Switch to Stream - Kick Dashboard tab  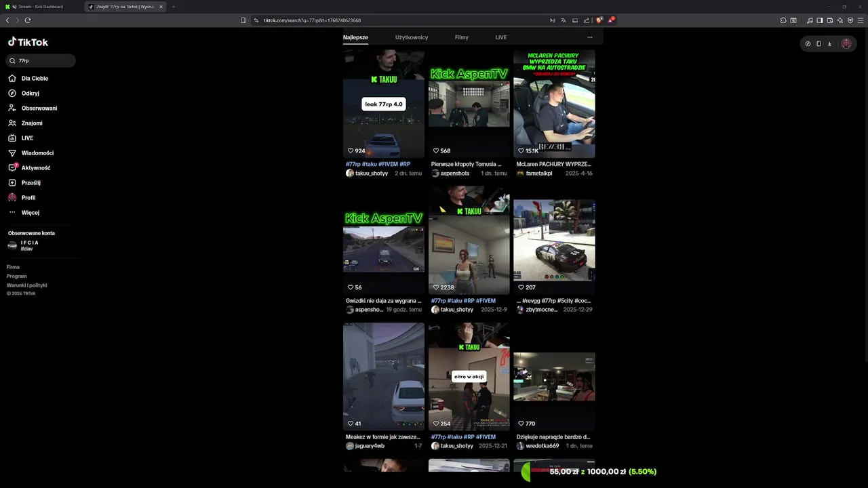[x=41, y=7]
